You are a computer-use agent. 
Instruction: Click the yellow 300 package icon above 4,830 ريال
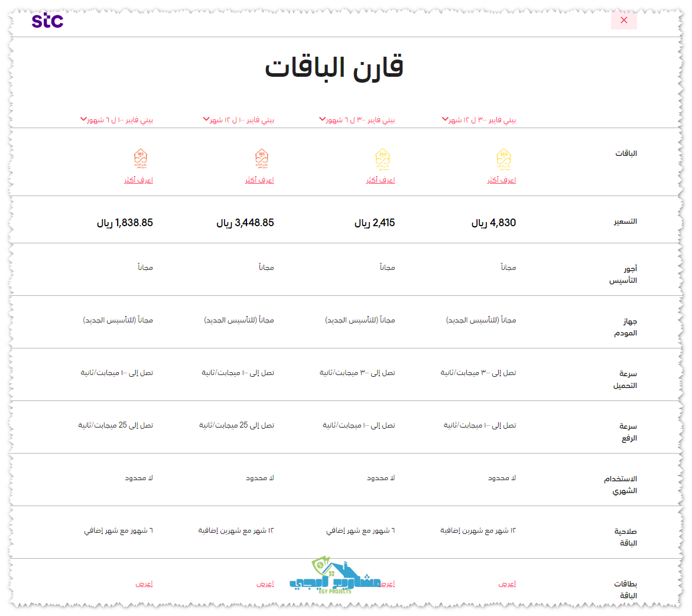click(503, 159)
